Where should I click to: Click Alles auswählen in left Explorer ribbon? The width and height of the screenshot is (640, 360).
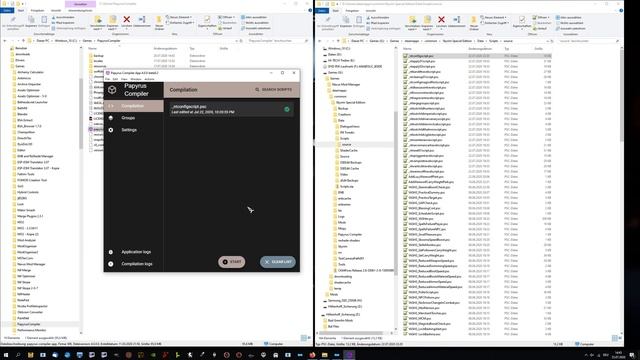coord(255,17)
